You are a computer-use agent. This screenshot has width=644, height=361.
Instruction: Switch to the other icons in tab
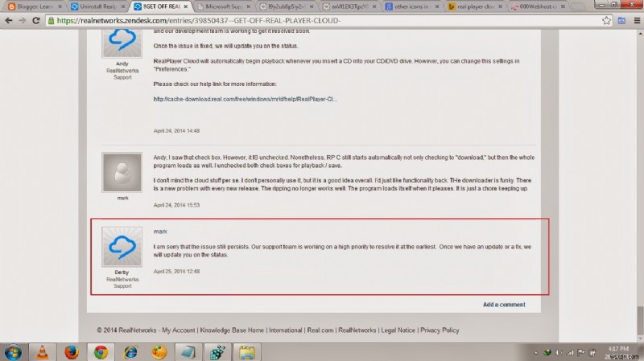tap(412, 6)
